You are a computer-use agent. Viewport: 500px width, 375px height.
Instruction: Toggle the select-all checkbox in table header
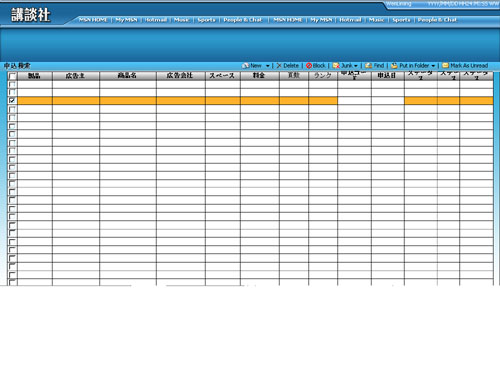pyautogui.click(x=12, y=76)
